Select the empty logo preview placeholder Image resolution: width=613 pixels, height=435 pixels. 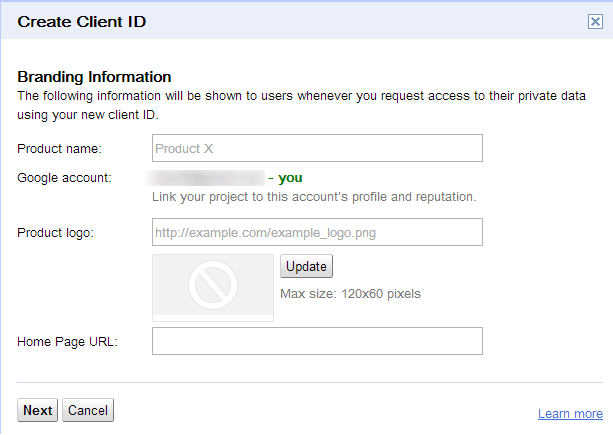click(x=213, y=288)
